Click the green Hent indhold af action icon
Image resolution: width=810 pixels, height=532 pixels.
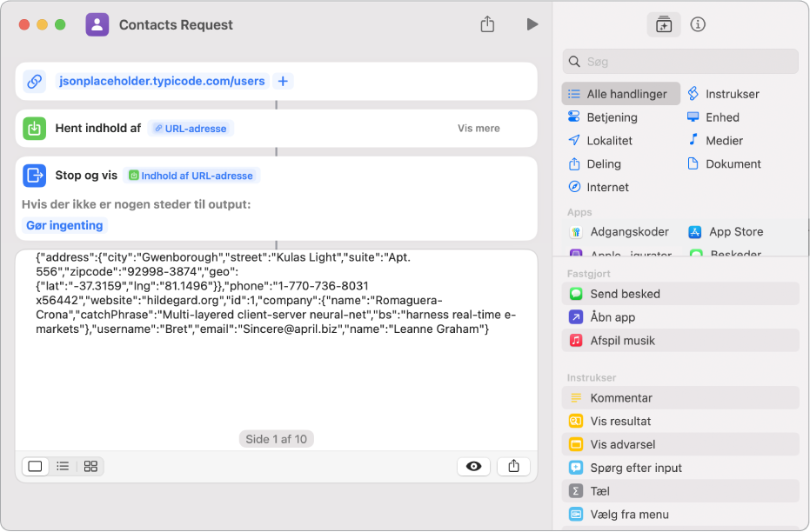pos(35,129)
